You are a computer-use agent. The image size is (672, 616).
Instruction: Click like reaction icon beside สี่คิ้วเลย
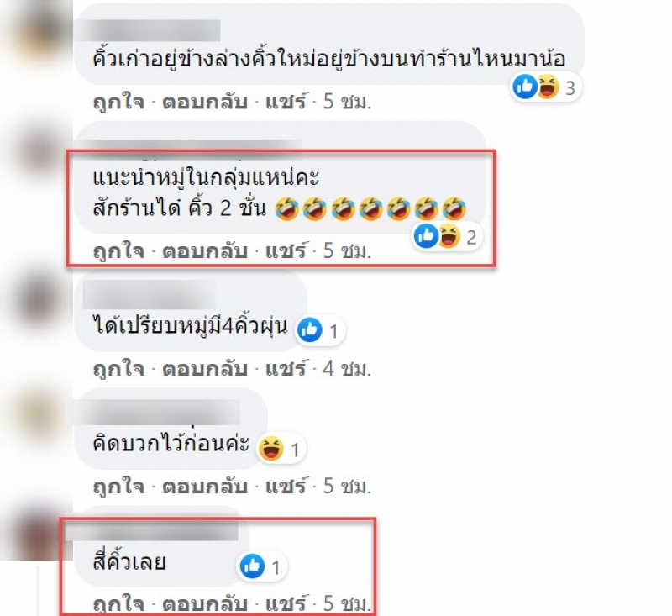[x=253, y=566]
